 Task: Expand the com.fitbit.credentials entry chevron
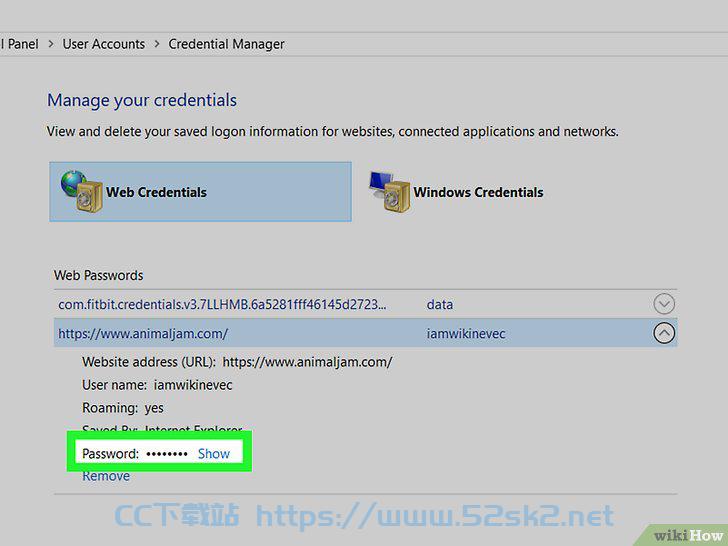click(x=664, y=304)
